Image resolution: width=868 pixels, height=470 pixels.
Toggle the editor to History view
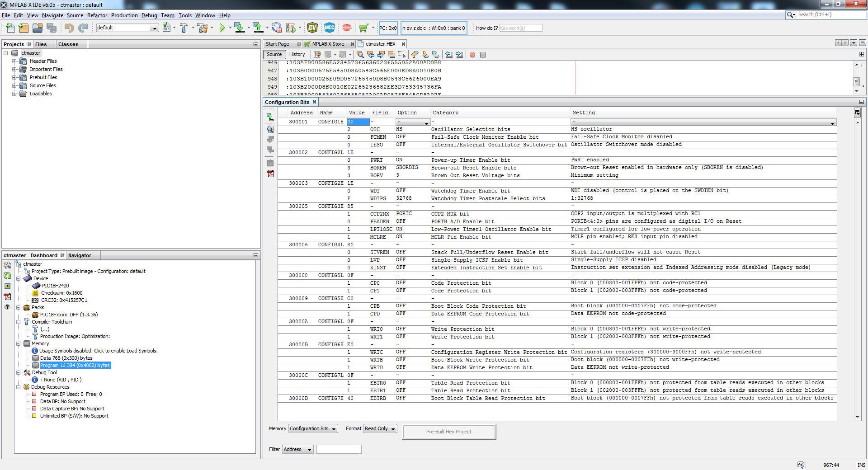(297, 54)
